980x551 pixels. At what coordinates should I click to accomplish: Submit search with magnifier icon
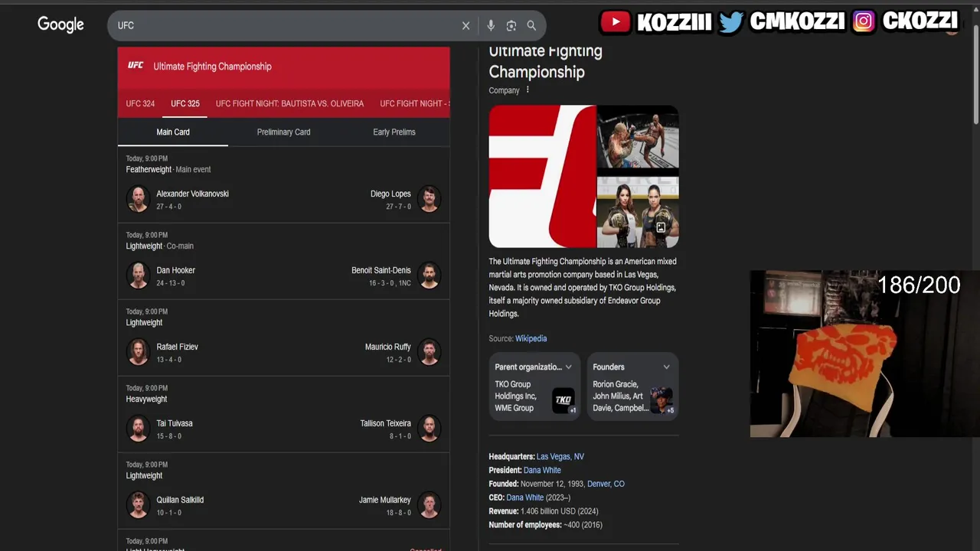pyautogui.click(x=531, y=26)
